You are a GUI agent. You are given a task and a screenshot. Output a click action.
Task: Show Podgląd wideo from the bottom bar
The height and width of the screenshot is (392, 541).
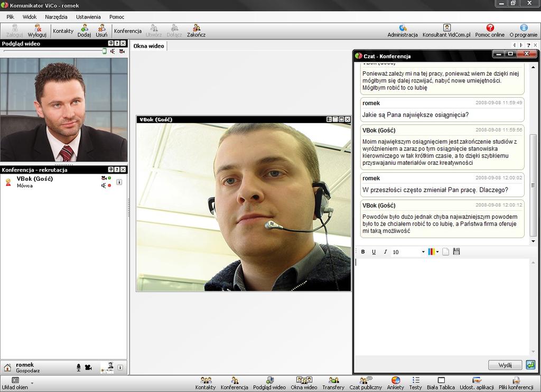pos(269,384)
